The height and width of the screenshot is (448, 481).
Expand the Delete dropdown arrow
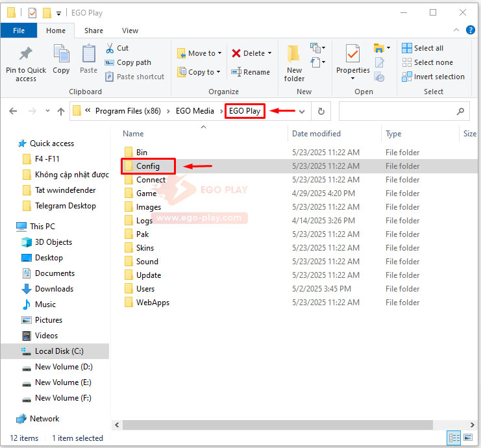(x=269, y=53)
